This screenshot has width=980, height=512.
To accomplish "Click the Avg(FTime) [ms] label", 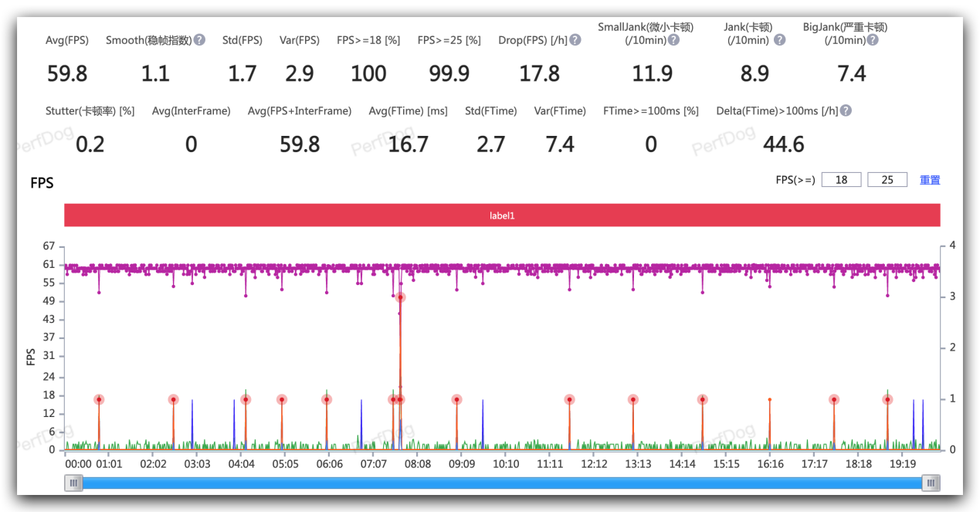I will (x=409, y=110).
